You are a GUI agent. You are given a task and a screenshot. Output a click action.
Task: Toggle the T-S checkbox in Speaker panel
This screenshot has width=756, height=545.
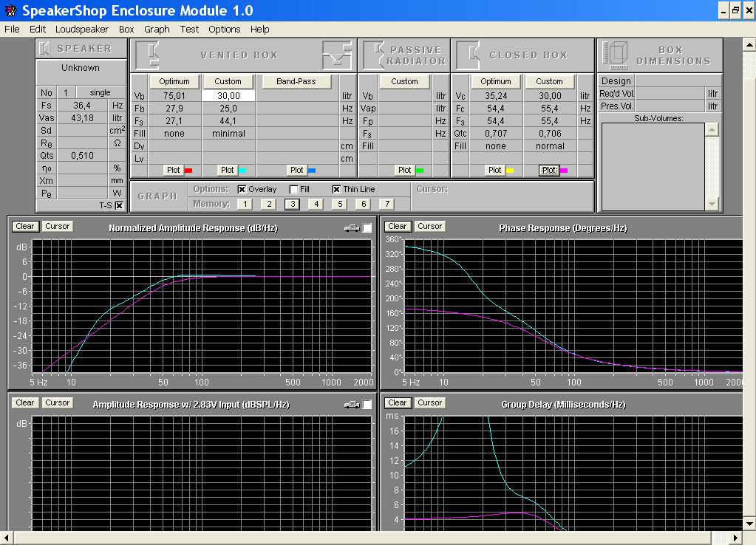coord(119,206)
